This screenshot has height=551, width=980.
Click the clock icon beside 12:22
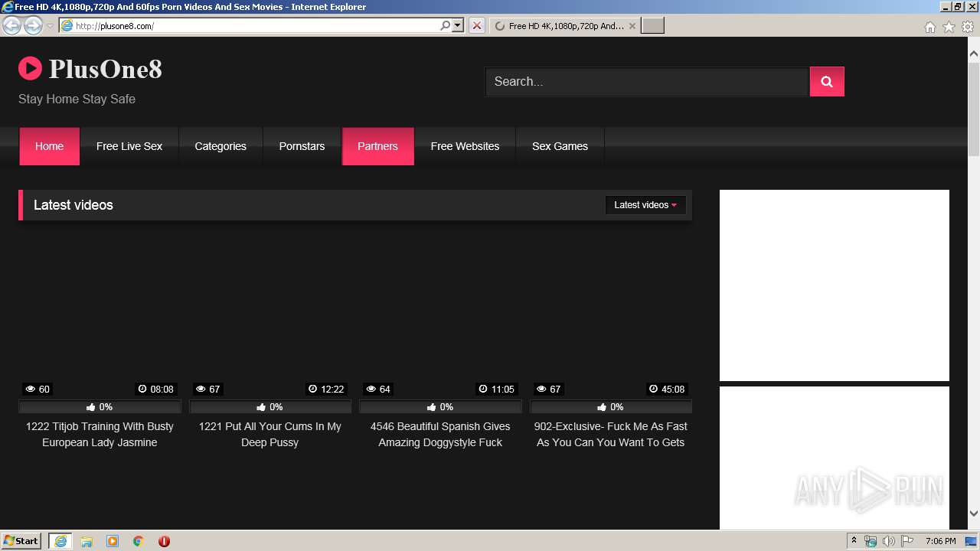click(312, 389)
